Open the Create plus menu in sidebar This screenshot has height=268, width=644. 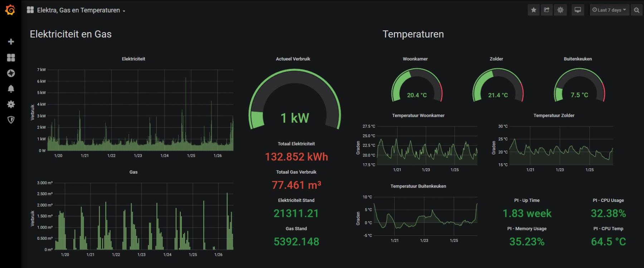[11, 42]
